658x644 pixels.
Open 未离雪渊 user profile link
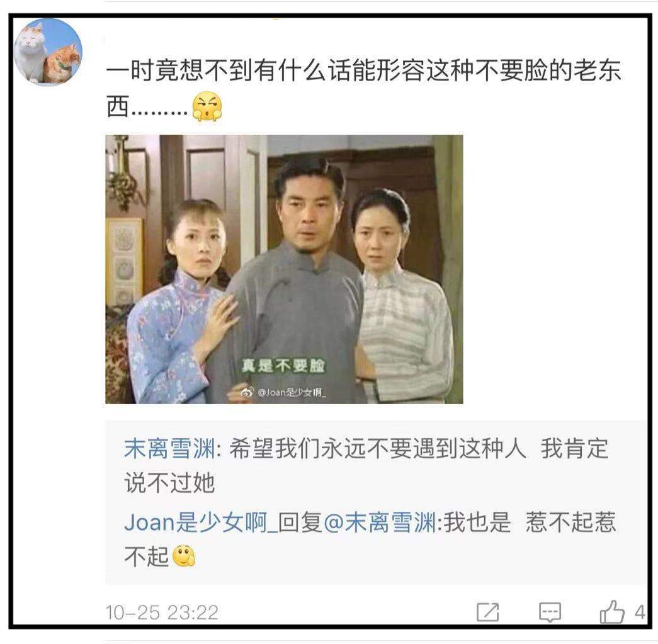(169, 448)
